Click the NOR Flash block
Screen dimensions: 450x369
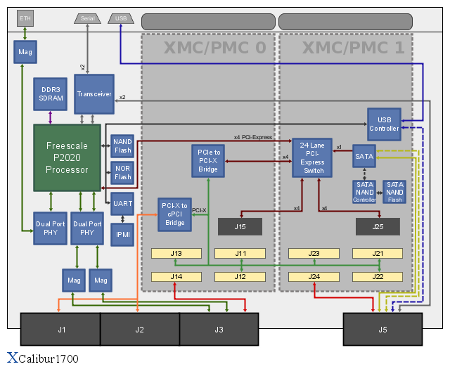click(122, 173)
